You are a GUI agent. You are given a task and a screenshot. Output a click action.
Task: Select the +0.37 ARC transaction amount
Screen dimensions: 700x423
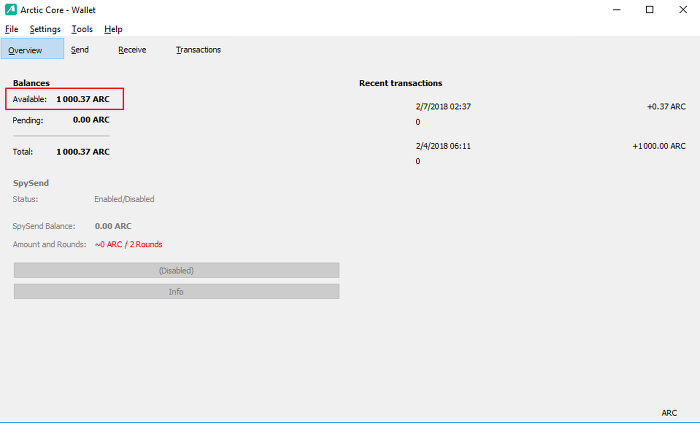point(666,107)
